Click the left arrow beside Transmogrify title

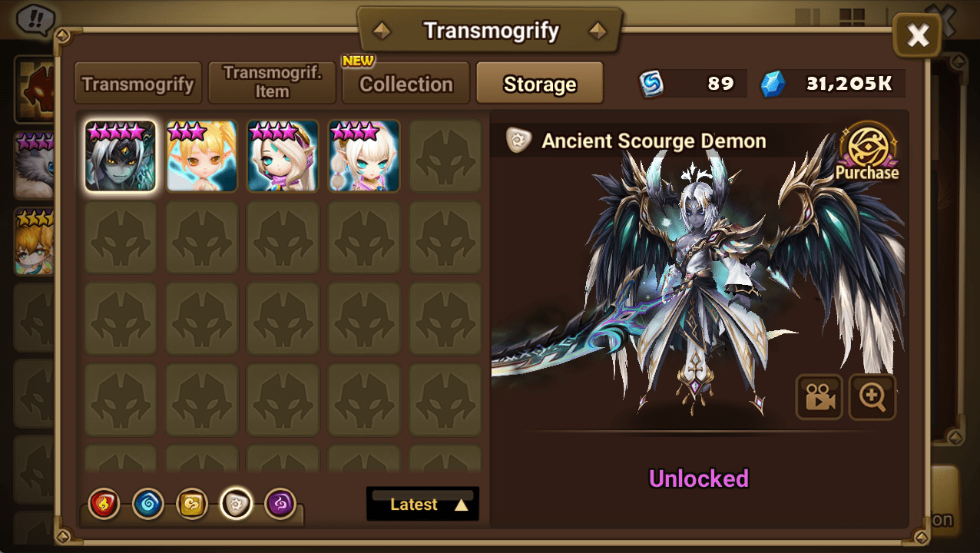click(382, 31)
